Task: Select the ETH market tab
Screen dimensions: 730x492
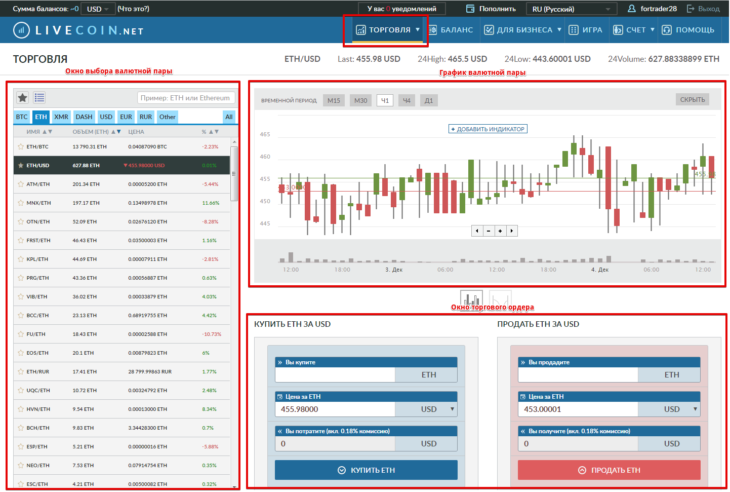Action: pos(41,116)
